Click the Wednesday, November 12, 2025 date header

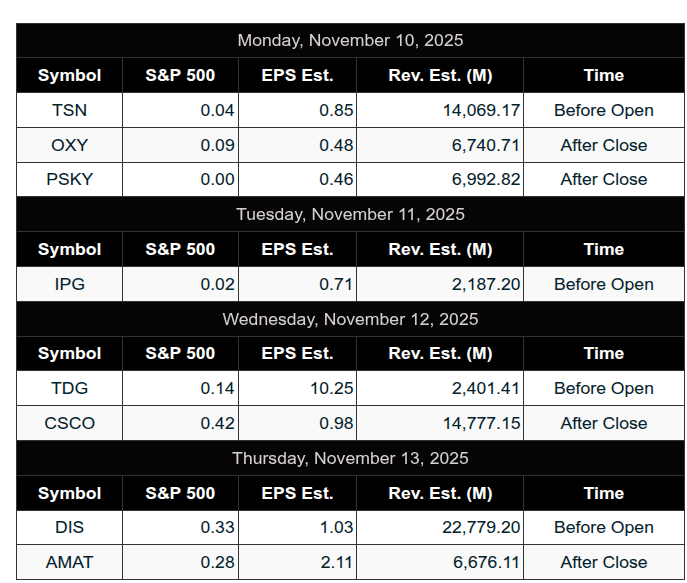click(x=350, y=319)
